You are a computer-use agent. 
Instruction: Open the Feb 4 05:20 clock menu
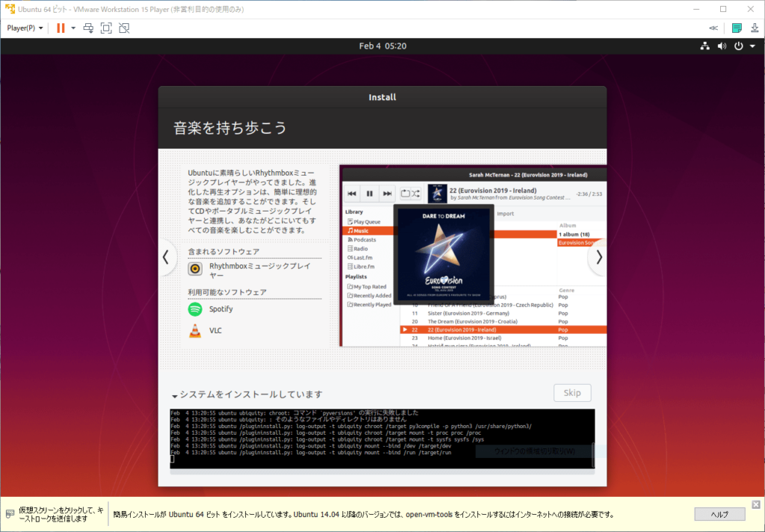tap(382, 46)
